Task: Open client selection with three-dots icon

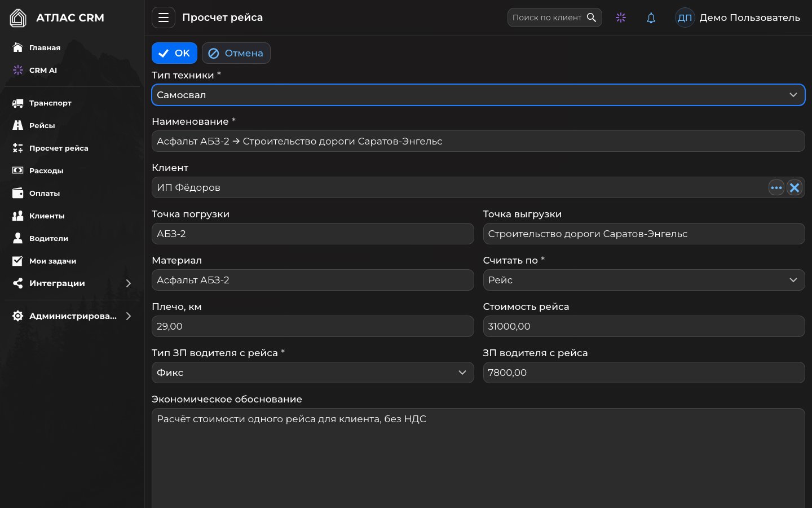Action: [x=776, y=187]
